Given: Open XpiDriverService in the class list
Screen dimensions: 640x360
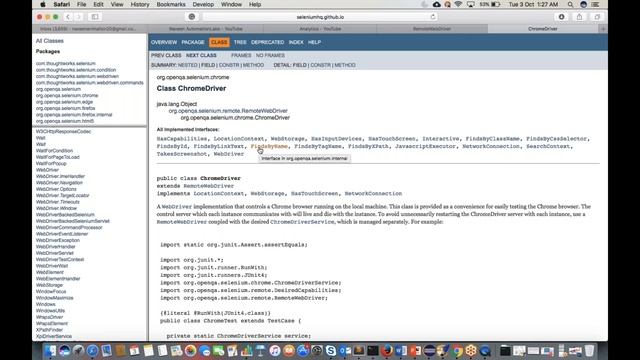Looking at the screenshot, I should pyautogui.click(x=53, y=336).
